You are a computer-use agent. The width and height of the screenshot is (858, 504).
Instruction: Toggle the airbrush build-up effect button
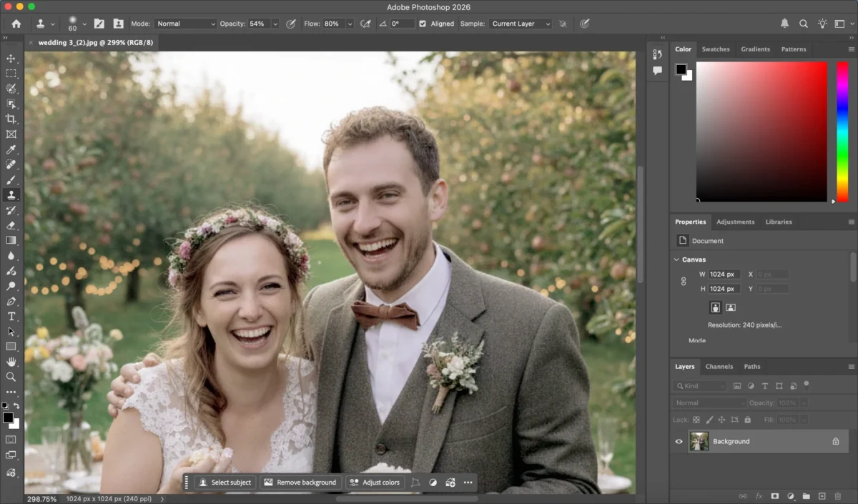[x=366, y=24]
